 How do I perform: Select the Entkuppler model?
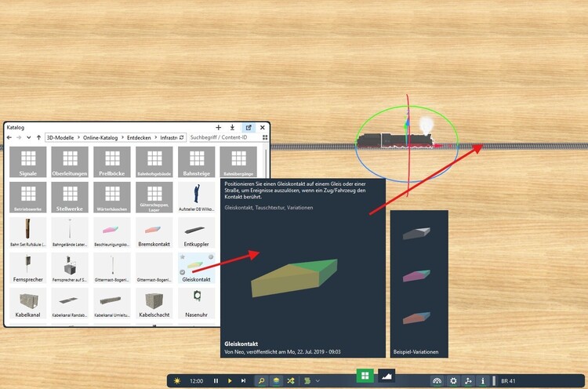click(x=197, y=233)
